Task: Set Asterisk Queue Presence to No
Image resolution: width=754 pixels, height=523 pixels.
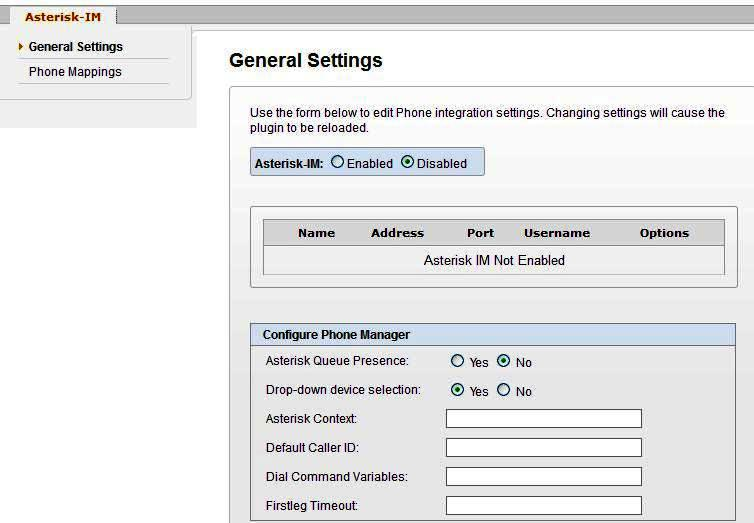Action: pyautogui.click(x=503, y=361)
